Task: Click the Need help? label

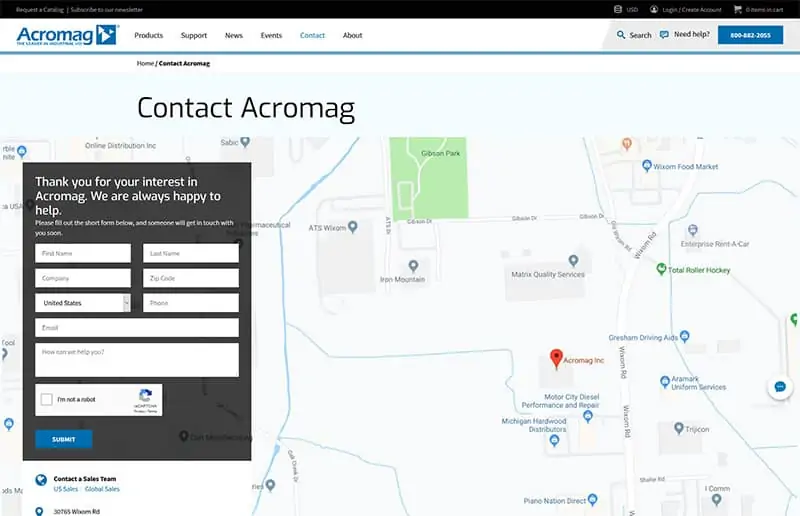Action: click(692, 34)
